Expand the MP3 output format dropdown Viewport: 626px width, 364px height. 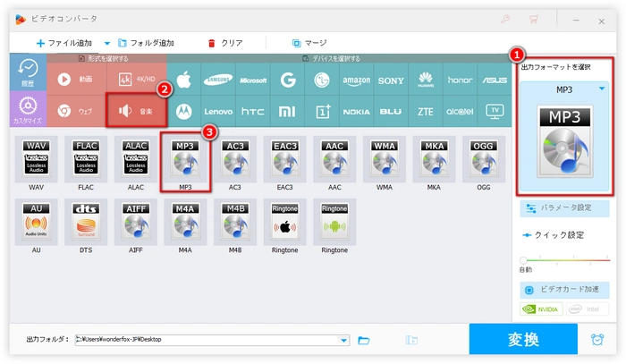(603, 89)
